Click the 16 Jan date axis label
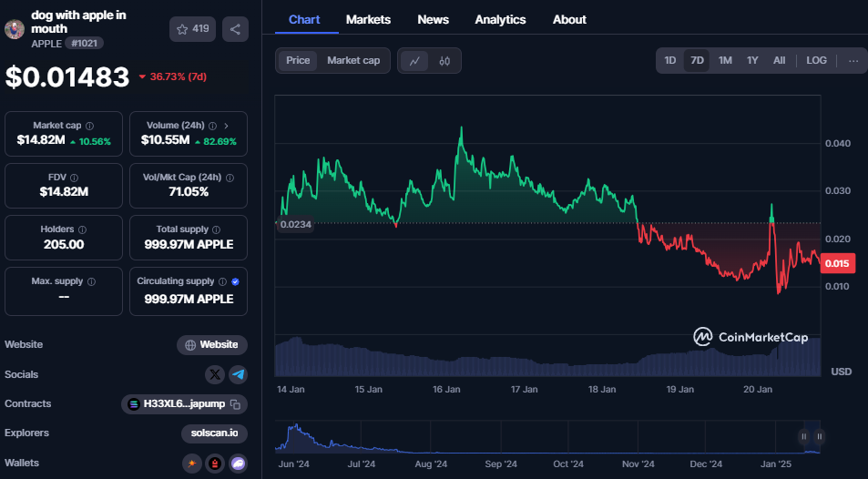This screenshot has width=868, height=479. [446, 389]
